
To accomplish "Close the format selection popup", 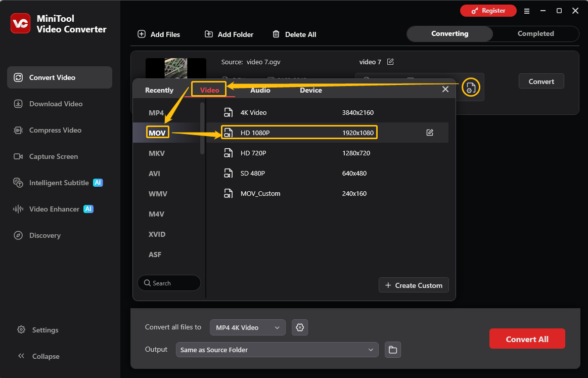I will (445, 90).
